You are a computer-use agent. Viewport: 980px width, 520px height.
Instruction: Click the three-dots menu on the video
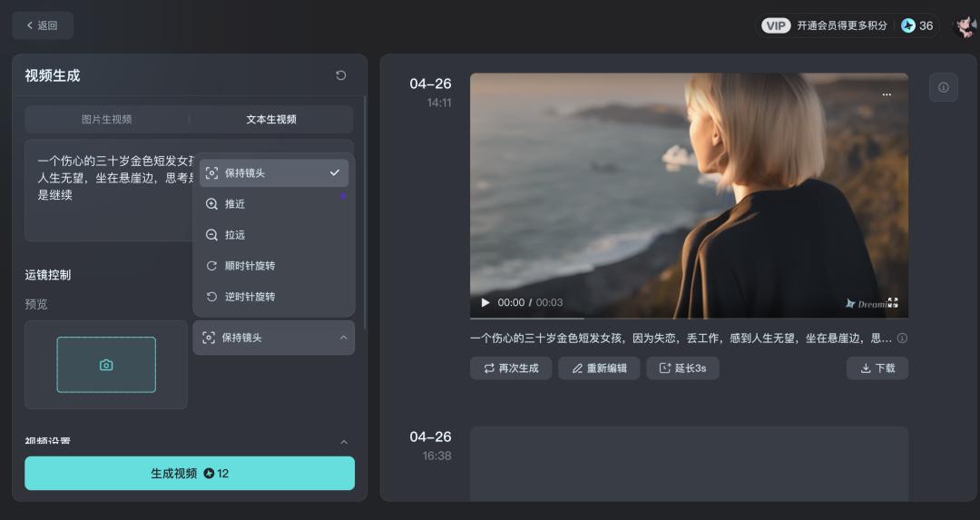pos(887,94)
